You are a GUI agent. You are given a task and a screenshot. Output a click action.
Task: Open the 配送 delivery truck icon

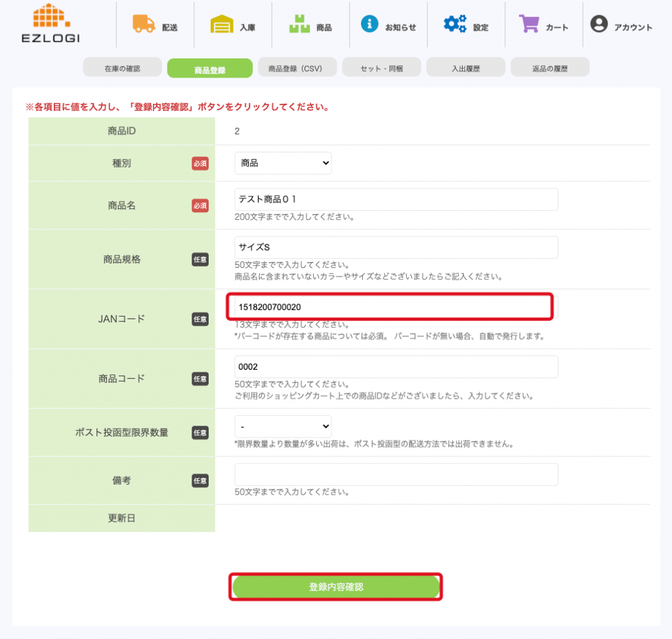tap(144, 24)
